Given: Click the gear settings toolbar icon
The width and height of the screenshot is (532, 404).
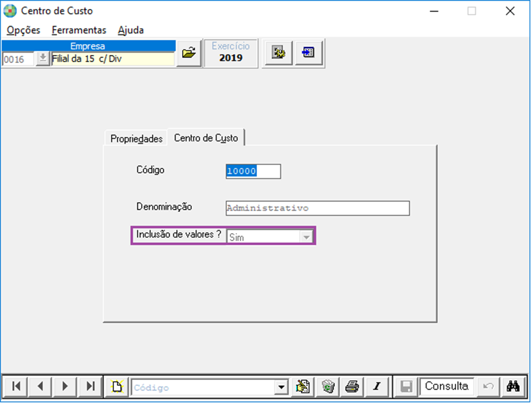Looking at the screenshot, I should (x=278, y=53).
